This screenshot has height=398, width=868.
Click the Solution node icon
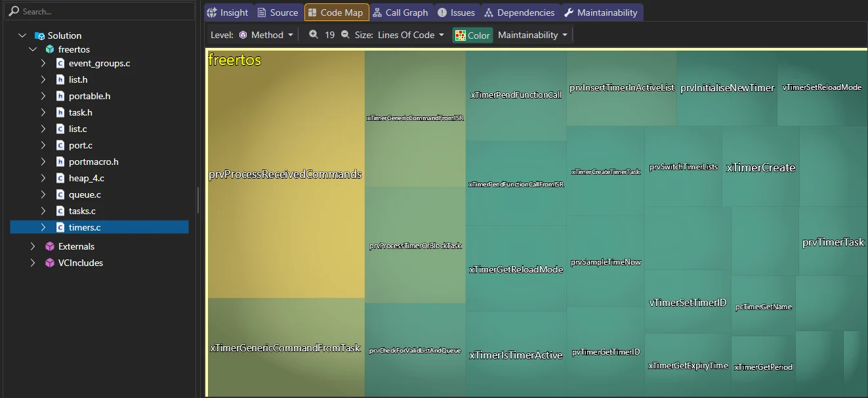pyautogui.click(x=39, y=35)
